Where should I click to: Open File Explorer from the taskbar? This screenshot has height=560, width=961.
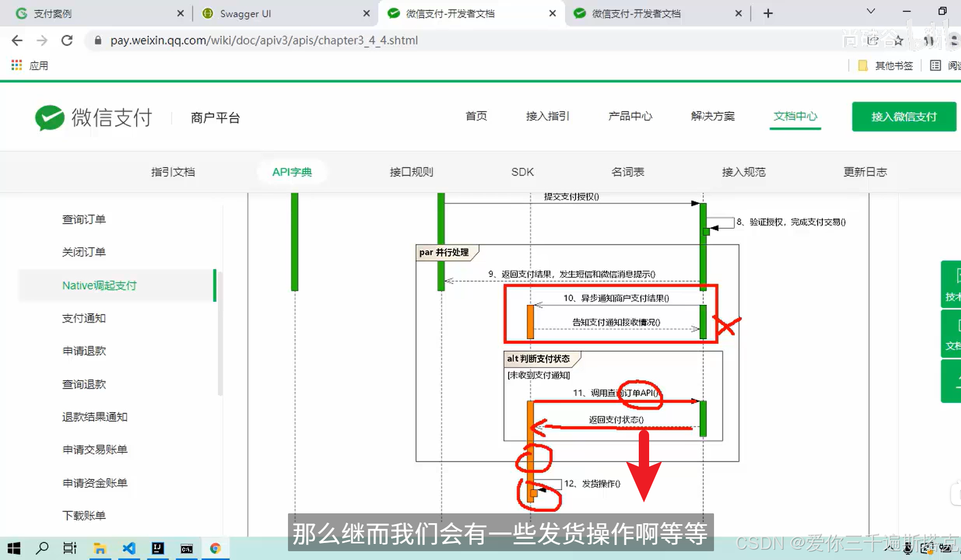(100, 548)
